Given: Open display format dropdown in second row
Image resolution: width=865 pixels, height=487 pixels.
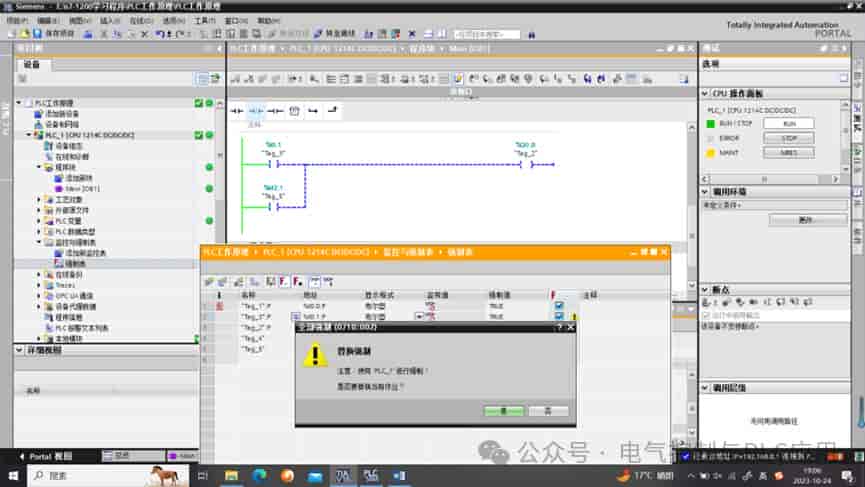Looking at the screenshot, I should (x=419, y=316).
